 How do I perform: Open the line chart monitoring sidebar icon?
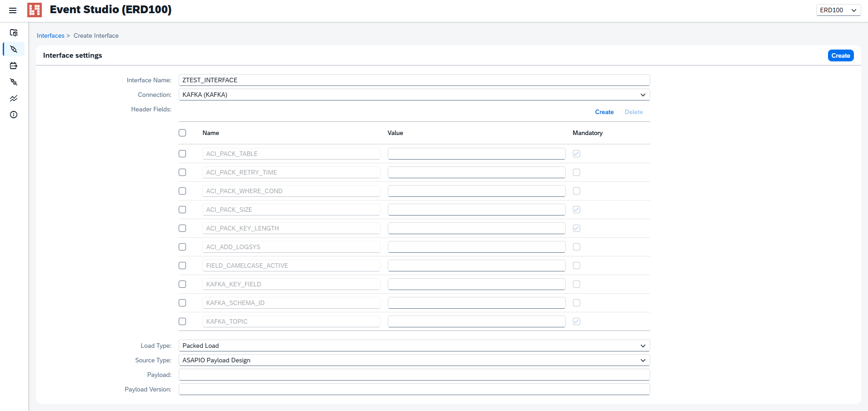coord(14,98)
